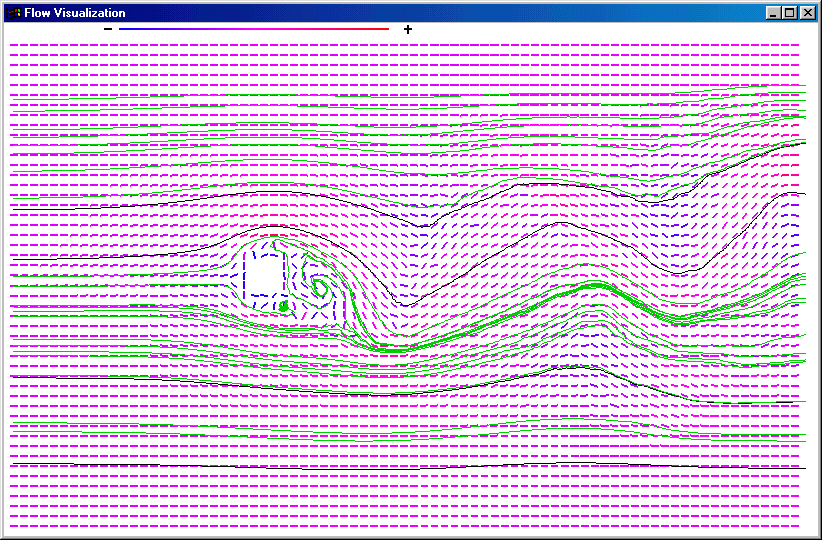
Task: Click the green spiral vortex behind the obstacle
Action: pos(320,288)
